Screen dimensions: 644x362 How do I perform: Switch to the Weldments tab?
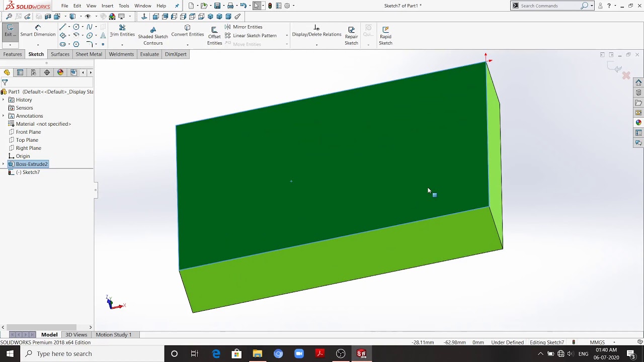point(121,54)
